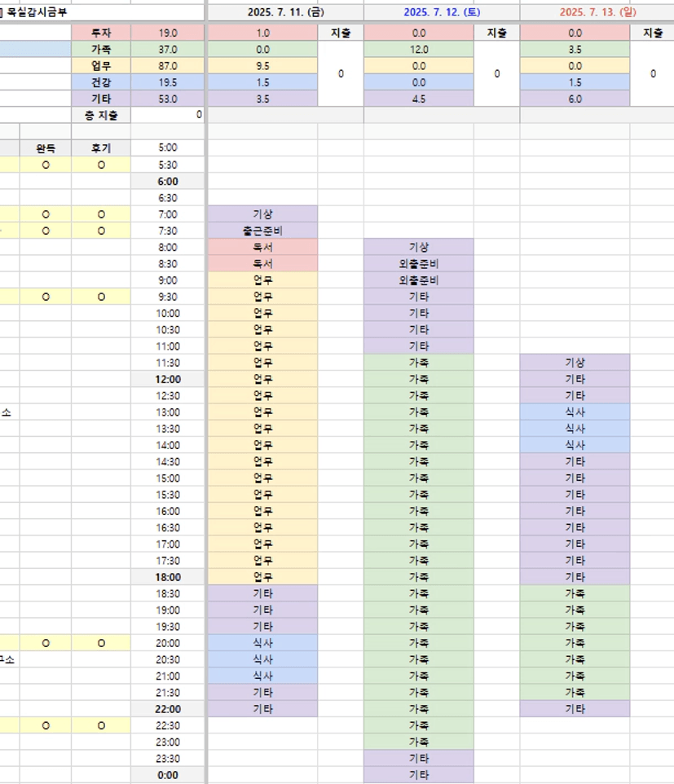Select the 기타 cell at 9:30 on July 12
Viewport: 674px width, 784px height.
(419, 297)
